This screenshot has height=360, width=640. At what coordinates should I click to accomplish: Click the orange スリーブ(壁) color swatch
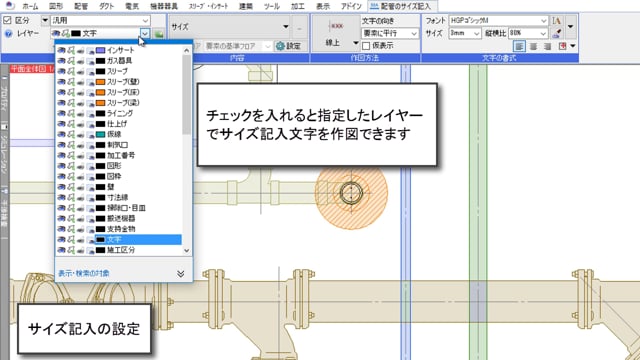(100, 82)
